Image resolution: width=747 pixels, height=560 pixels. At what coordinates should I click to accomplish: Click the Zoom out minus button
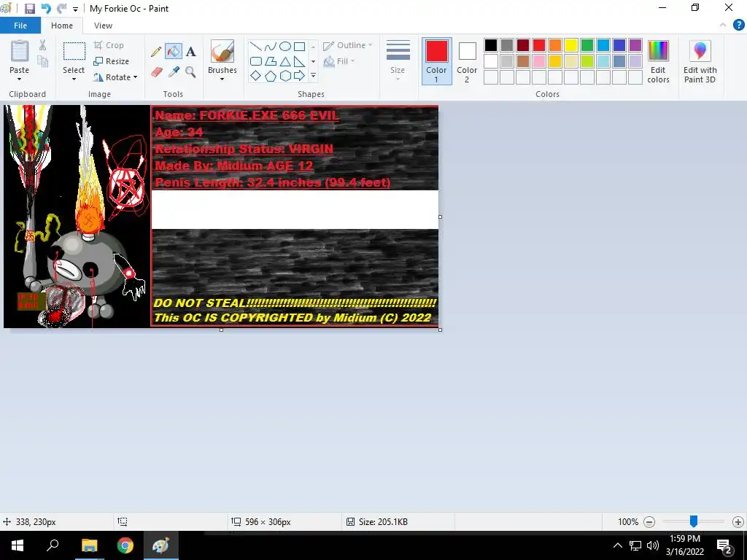649,522
